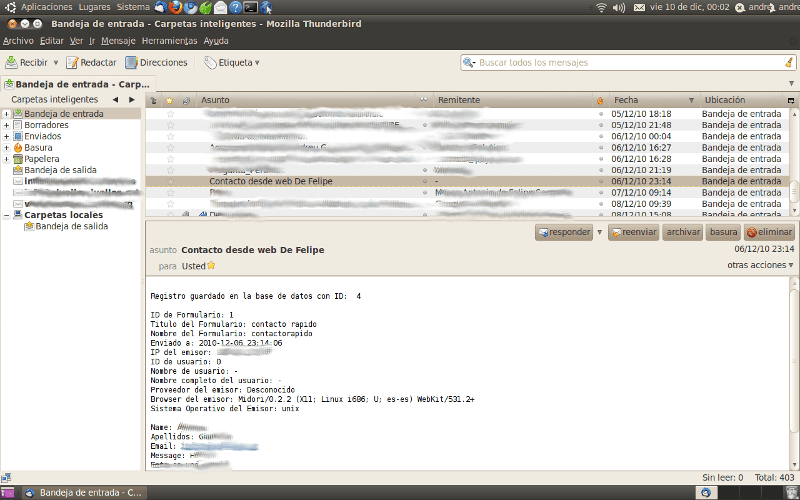800x500 pixels.
Task: Click the message body vertical scrollbar
Action: (794, 373)
